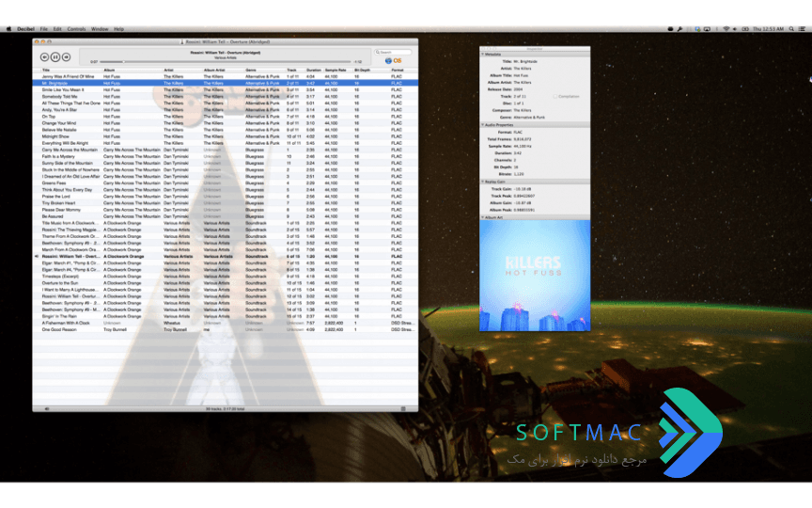Screen dimensions: 812x508
Task: Skip to the previous track
Action: click(44, 57)
